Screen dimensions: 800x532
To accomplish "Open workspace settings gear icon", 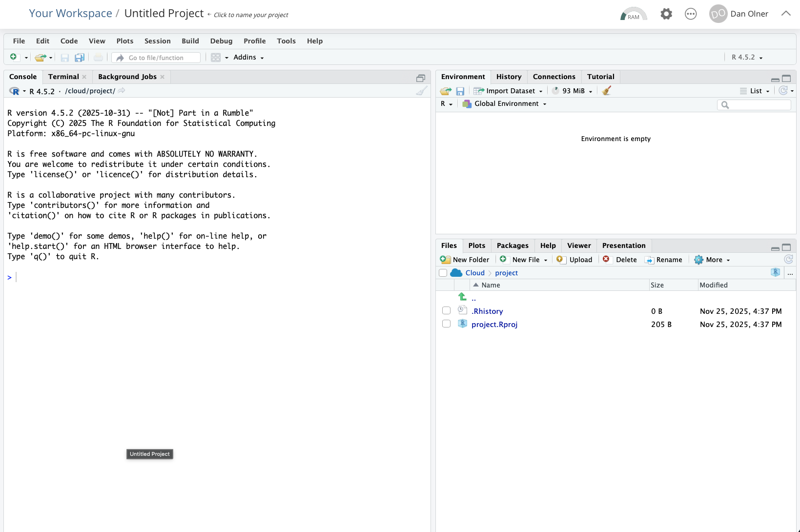I will point(666,14).
